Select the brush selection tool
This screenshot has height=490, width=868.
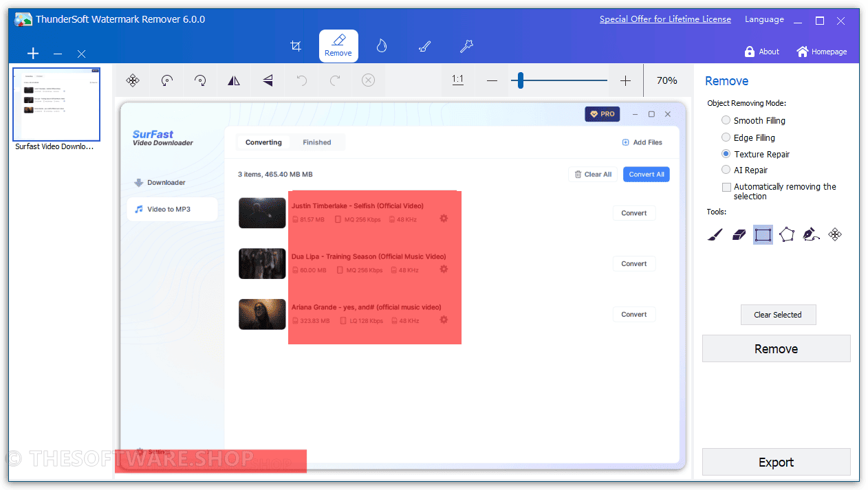tap(715, 235)
